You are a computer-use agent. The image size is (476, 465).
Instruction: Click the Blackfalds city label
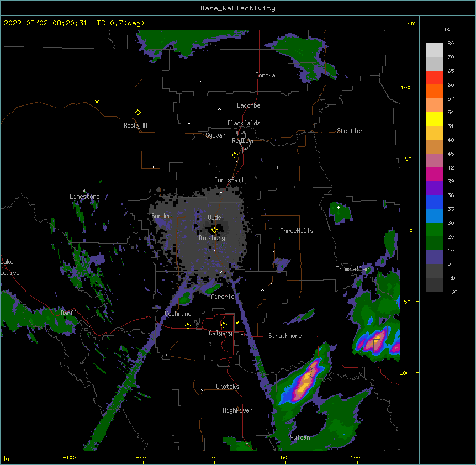click(244, 123)
